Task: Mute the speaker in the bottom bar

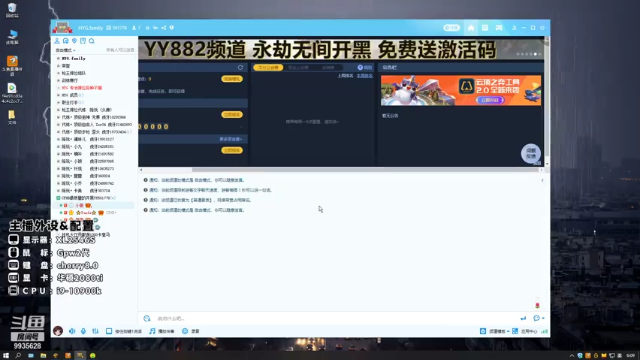Action: coord(72,331)
